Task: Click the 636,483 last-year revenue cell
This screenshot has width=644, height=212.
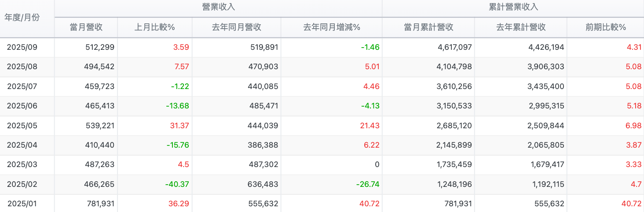Action: tap(261, 184)
